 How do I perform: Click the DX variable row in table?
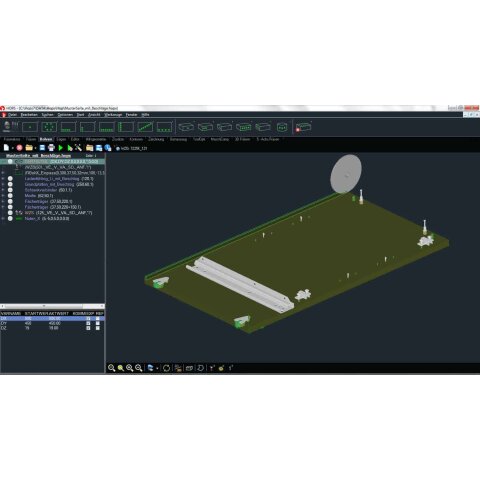(x=52, y=319)
